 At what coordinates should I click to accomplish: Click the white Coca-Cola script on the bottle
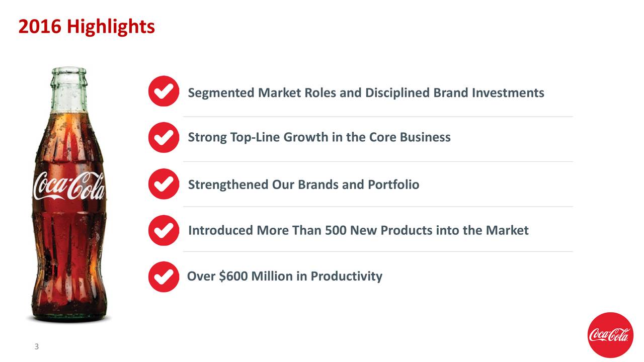[69, 186]
